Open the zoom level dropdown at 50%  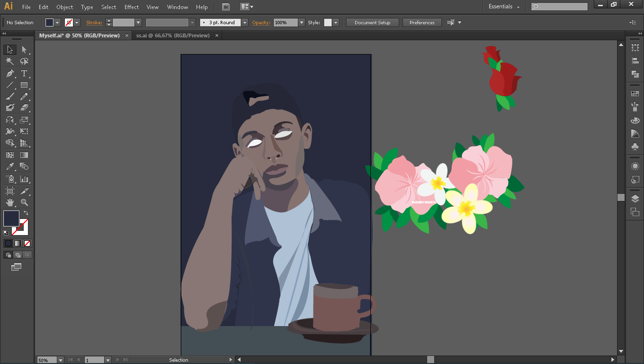pos(60,360)
